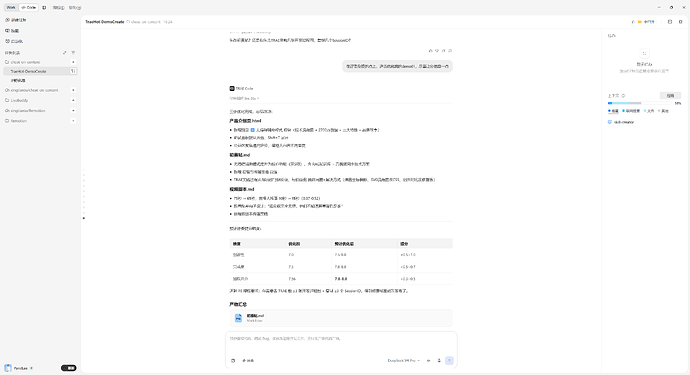Open the second top menu bar item

click(75, 7)
